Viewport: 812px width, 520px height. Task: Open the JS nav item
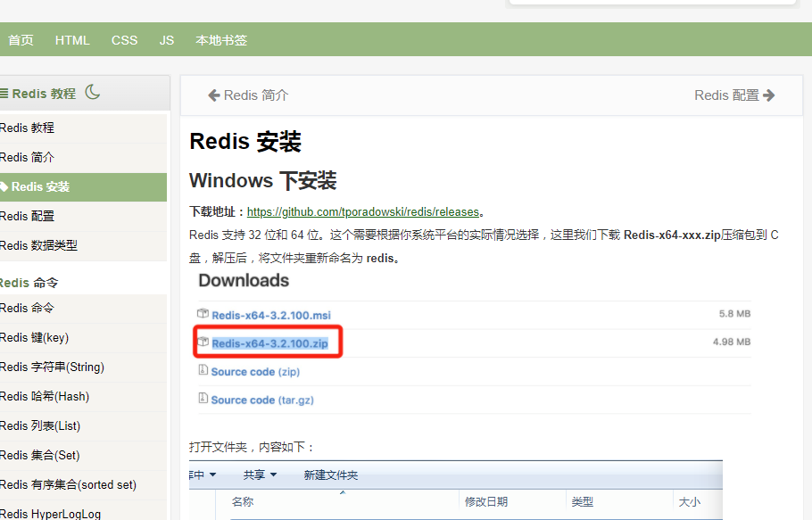pos(167,40)
